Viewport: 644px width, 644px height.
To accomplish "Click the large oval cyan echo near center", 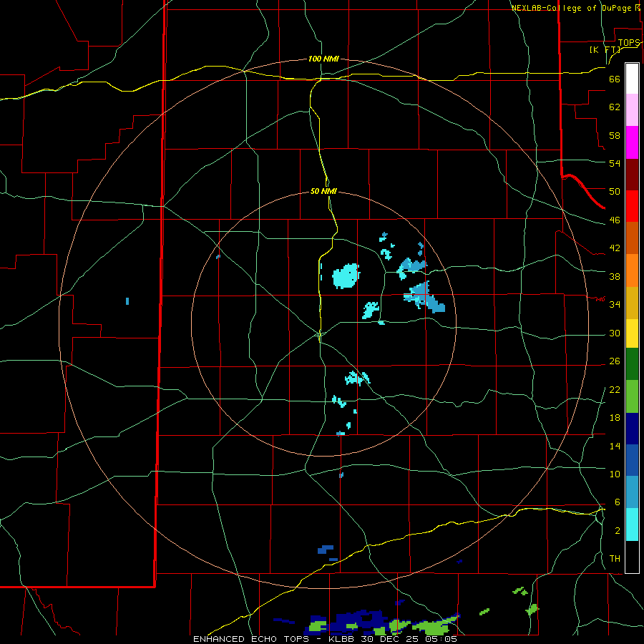I will coord(346,275).
